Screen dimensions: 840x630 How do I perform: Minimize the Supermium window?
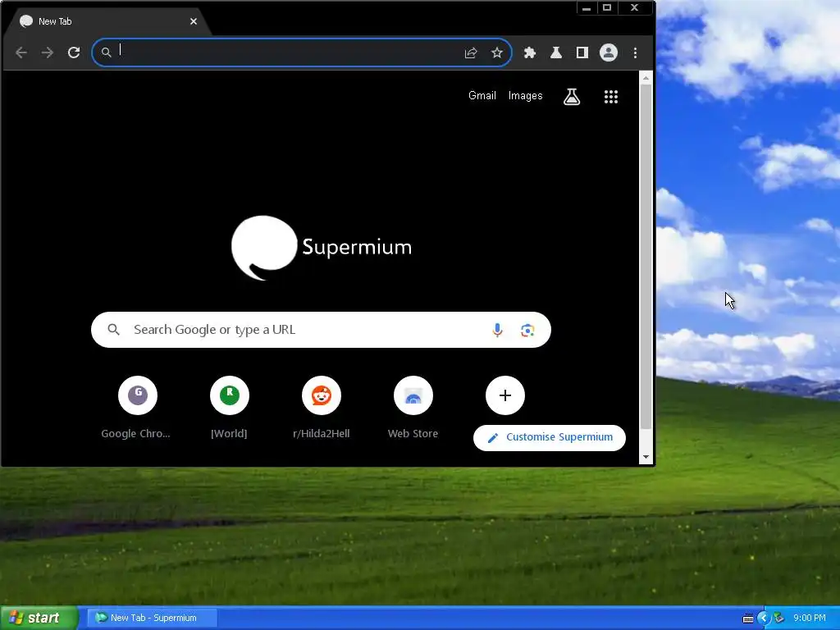(587, 8)
